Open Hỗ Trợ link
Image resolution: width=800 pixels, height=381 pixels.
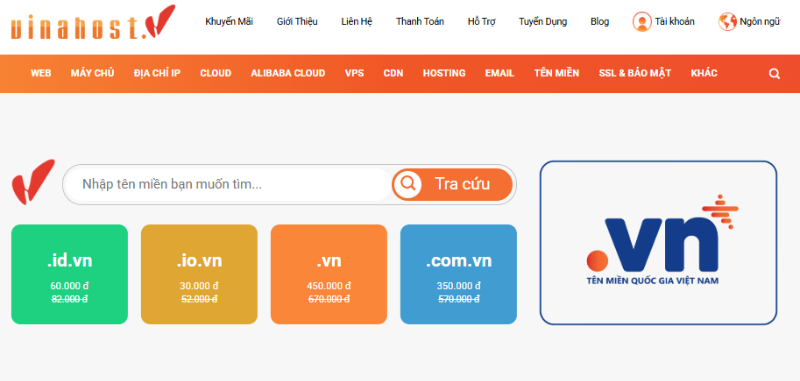(481, 22)
